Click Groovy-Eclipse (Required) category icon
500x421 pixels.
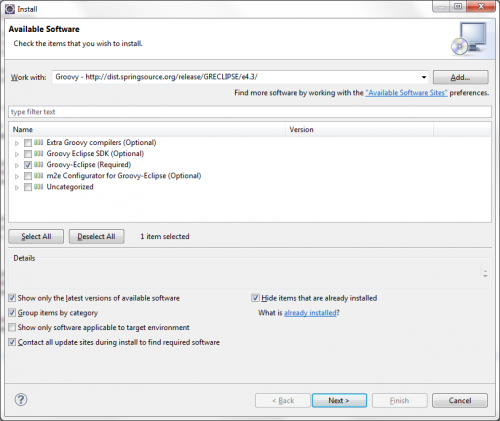[x=39, y=164]
